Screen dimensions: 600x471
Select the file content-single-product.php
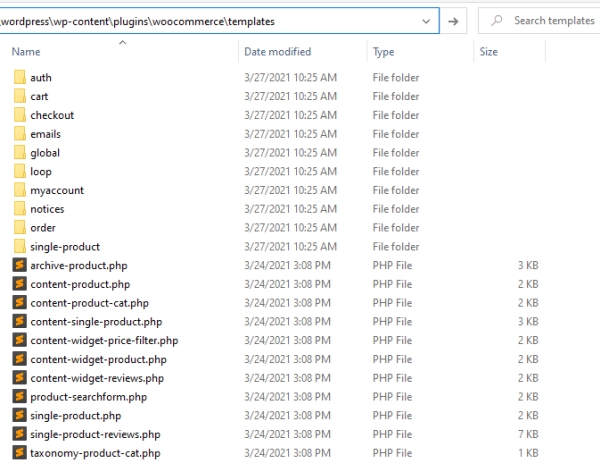click(96, 322)
